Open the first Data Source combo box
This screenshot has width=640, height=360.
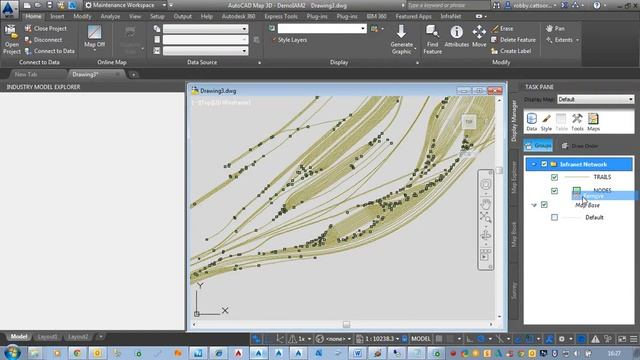coord(205,29)
